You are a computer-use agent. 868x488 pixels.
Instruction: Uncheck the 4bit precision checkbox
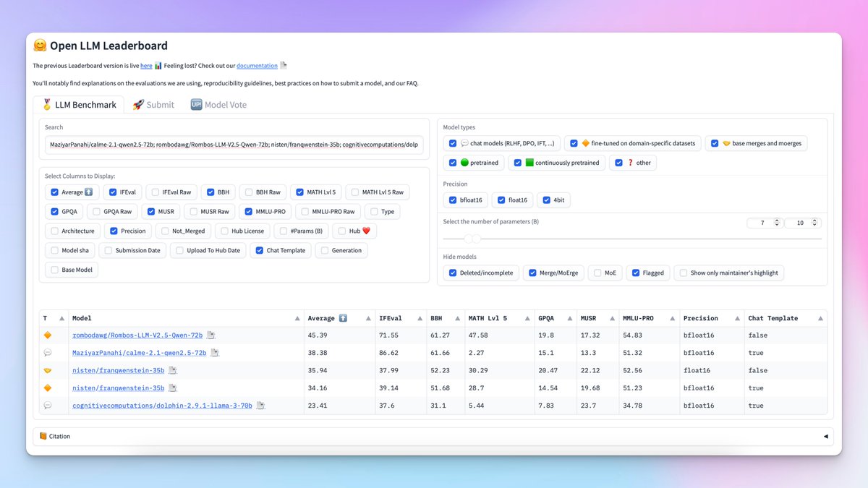pos(547,200)
